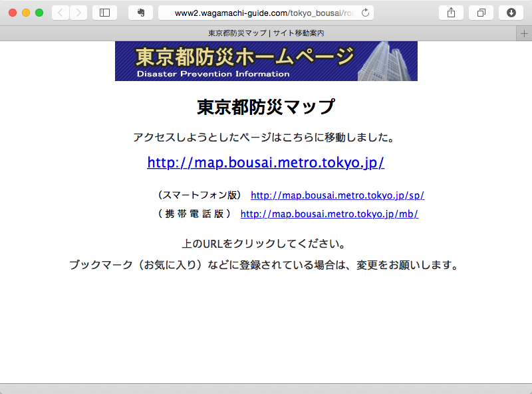
Task: Select the 東京都防災マップ tab title
Action: pyautogui.click(x=266, y=33)
